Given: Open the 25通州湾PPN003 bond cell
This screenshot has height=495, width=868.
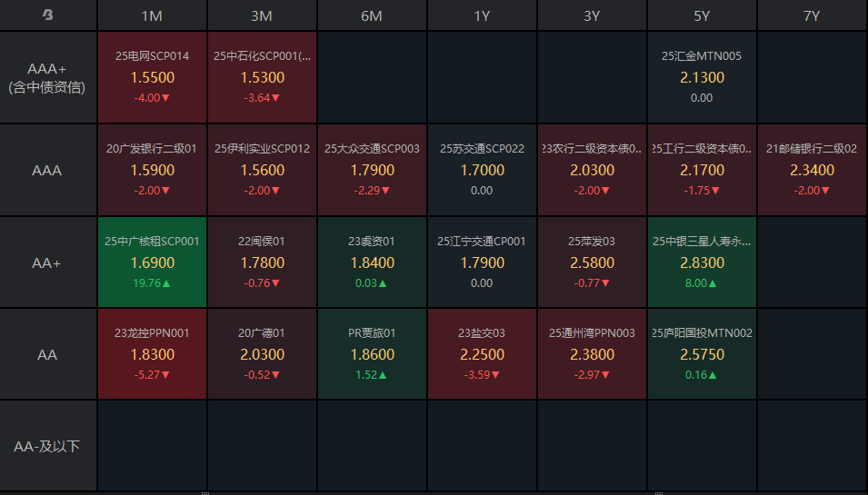Looking at the screenshot, I should point(592,354).
